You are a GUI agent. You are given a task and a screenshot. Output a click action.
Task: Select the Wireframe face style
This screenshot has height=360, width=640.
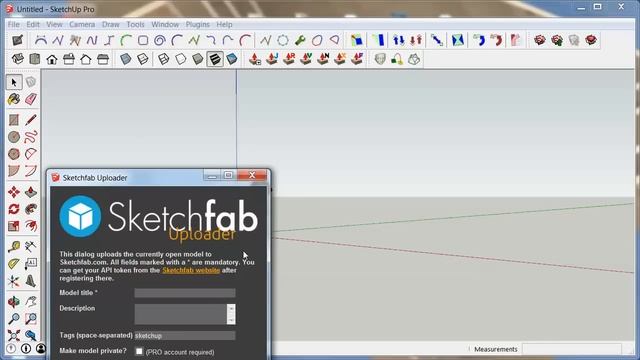click(163, 59)
